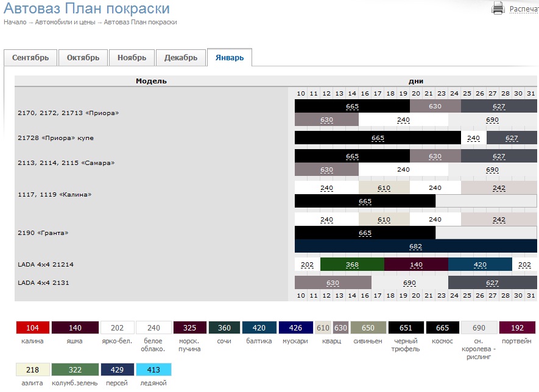Click 665 bar in 21728 «Приора» купе row
The image size is (539, 392).
(378, 138)
